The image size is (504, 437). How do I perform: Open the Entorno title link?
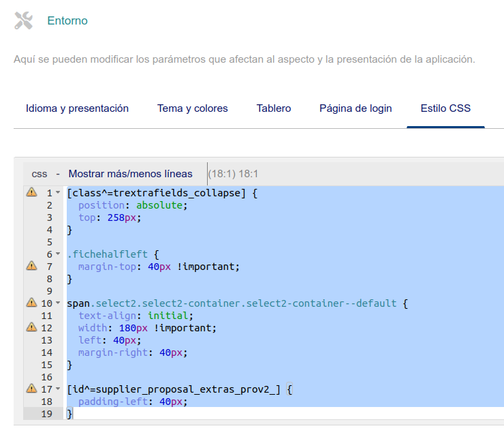tap(67, 20)
